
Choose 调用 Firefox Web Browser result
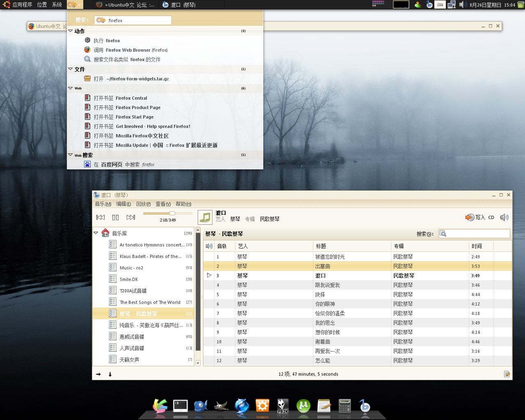[165, 50]
